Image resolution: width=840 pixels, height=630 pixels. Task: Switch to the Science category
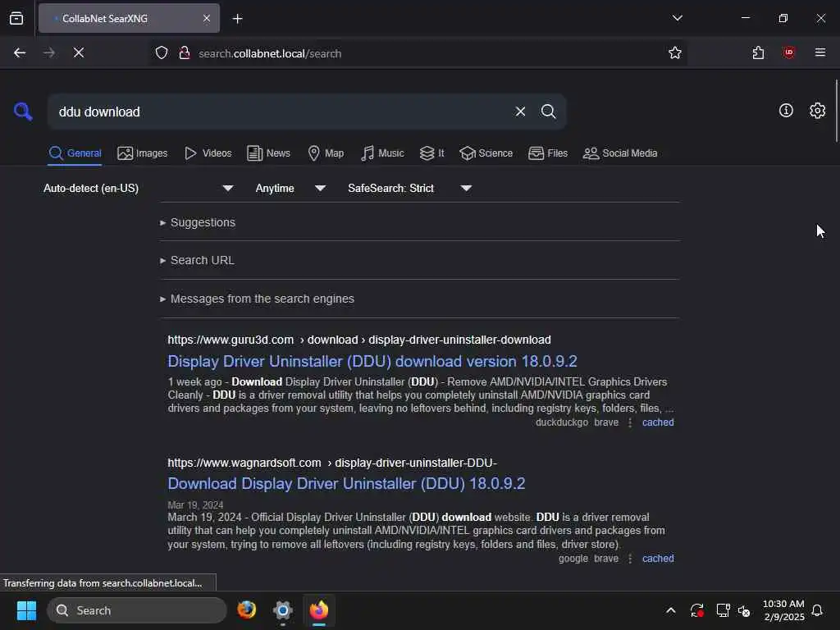[x=486, y=153]
